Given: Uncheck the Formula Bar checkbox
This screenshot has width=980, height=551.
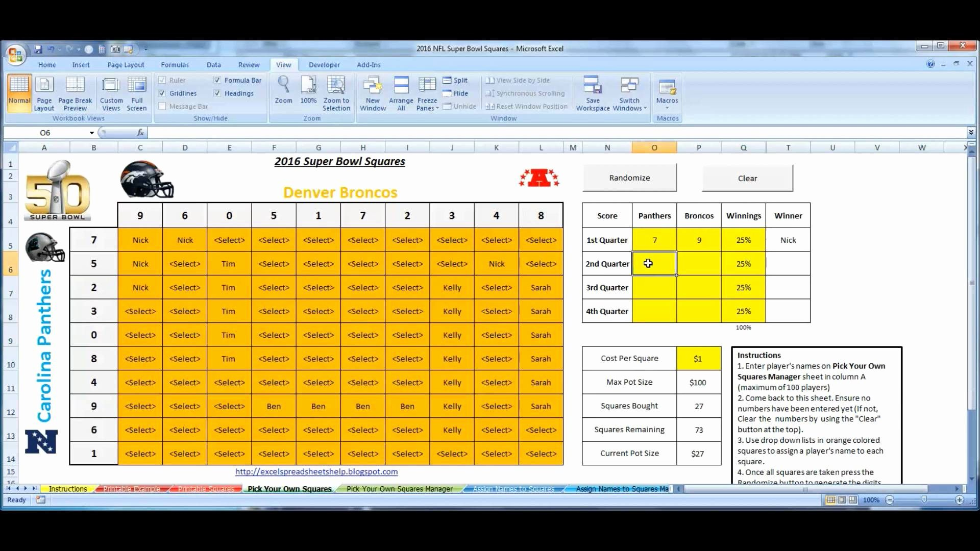Looking at the screenshot, I should (x=218, y=80).
